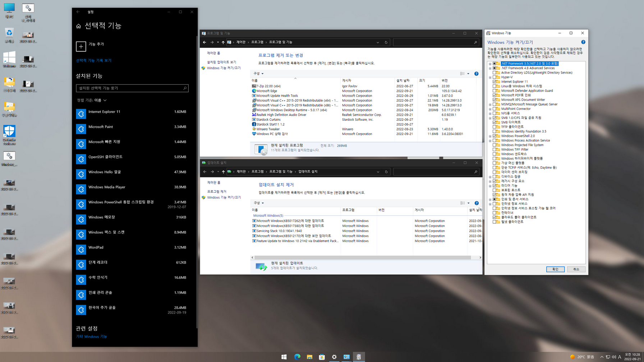Screen dimensions: 644x362
Task: Click the horizontal scrollbar in updates list
Action: (x=362, y=257)
